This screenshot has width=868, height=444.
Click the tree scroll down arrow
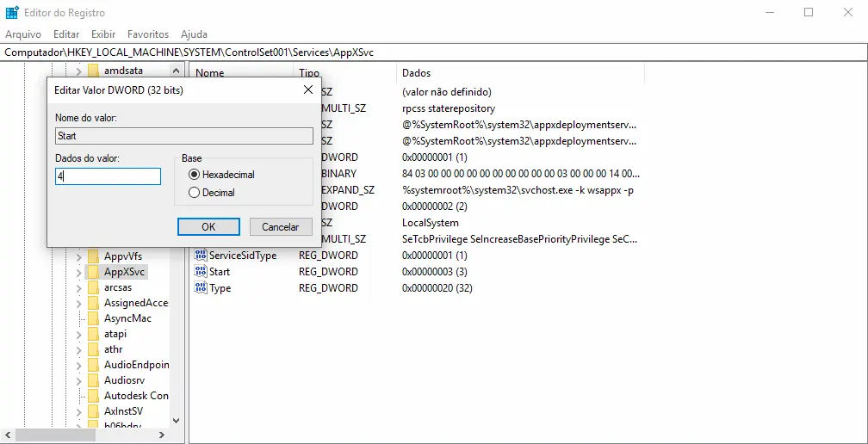pos(176,420)
